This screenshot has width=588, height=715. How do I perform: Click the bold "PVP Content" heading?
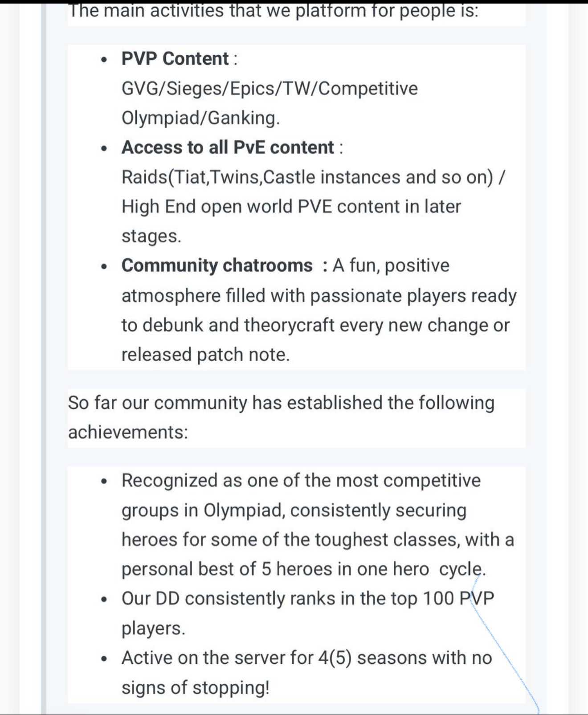click(175, 59)
